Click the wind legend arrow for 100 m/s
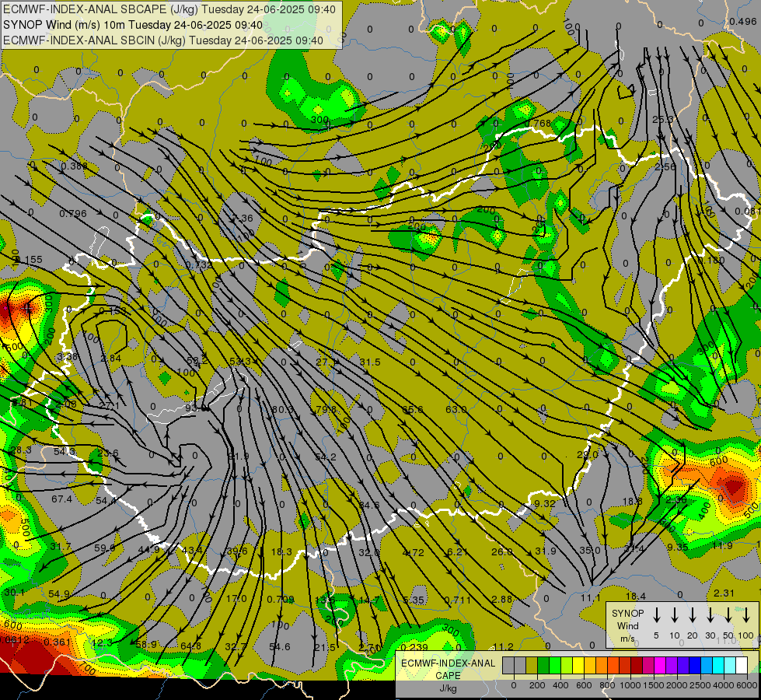Viewport: 761px width, 700px height. [x=746, y=615]
